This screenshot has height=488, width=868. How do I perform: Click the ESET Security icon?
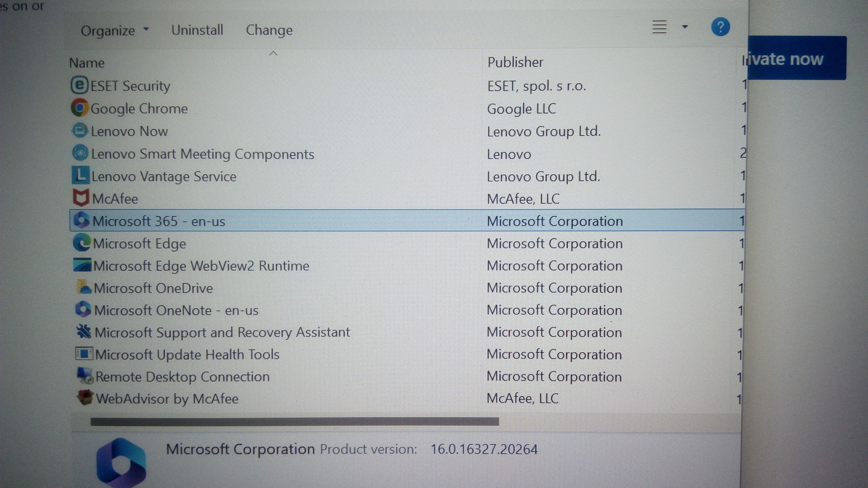[79, 85]
